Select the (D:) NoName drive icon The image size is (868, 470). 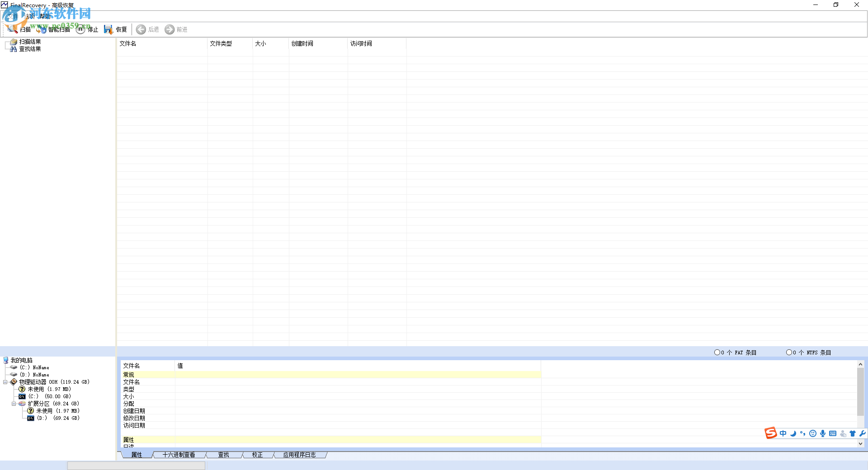coord(14,375)
